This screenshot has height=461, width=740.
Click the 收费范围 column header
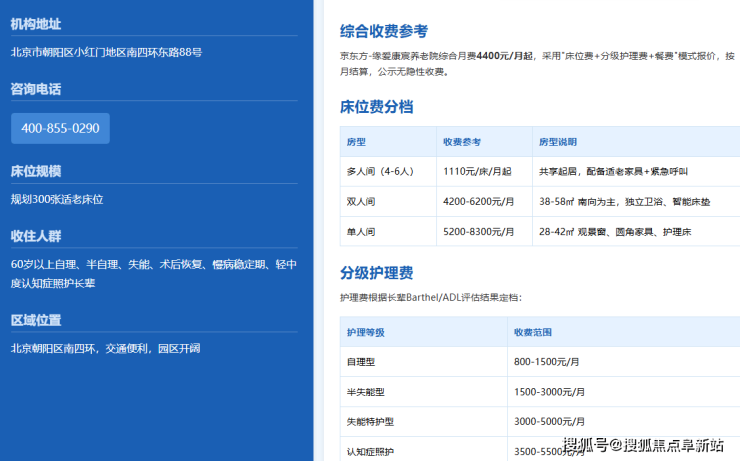pos(624,332)
